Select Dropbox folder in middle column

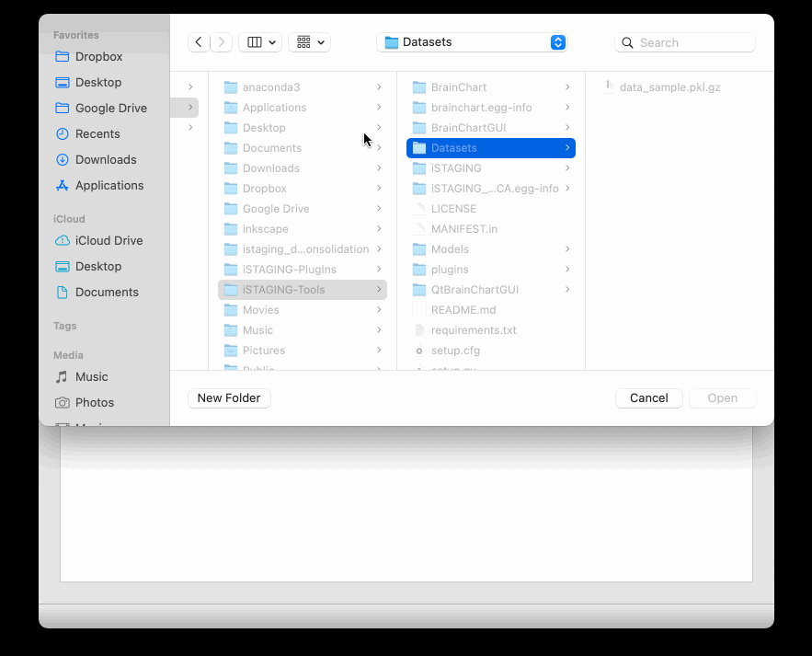[303, 188]
